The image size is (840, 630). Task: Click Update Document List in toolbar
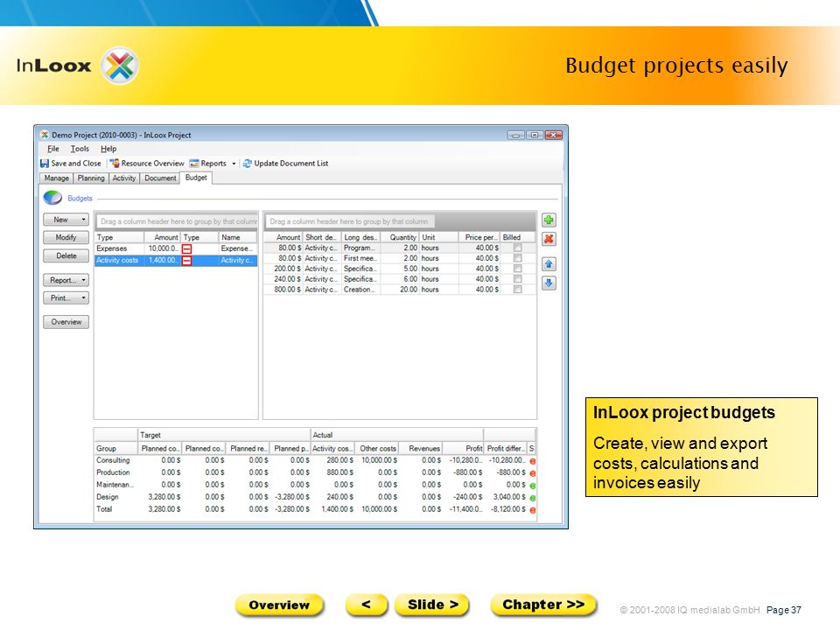pyautogui.click(x=285, y=164)
